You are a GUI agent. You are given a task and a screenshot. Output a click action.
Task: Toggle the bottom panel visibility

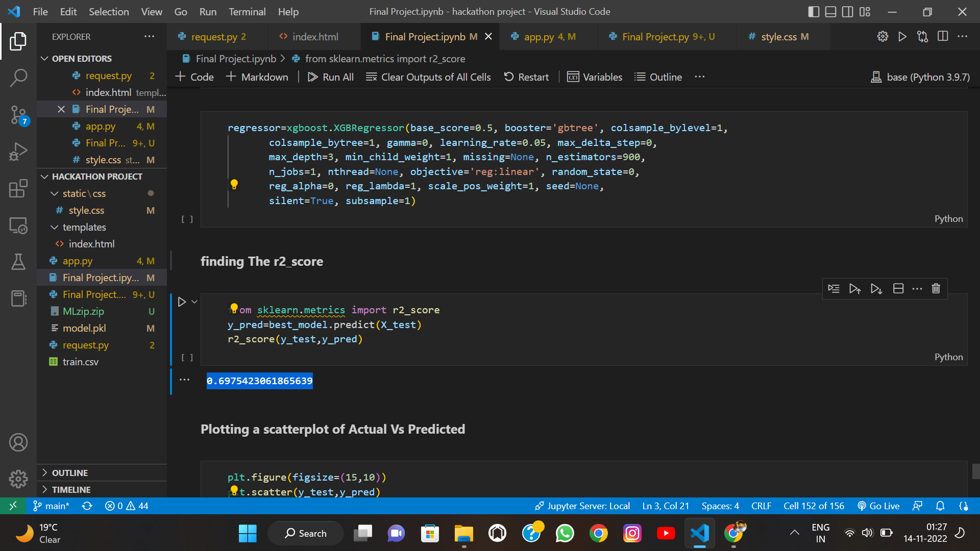click(830, 11)
